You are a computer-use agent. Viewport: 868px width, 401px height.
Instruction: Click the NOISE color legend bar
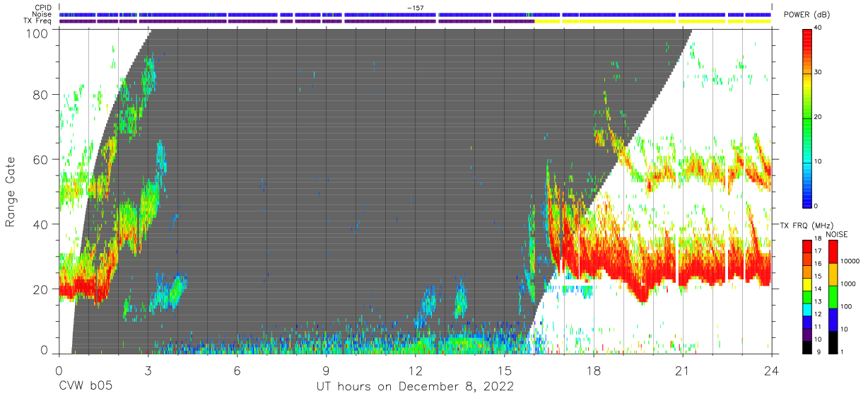click(x=834, y=296)
